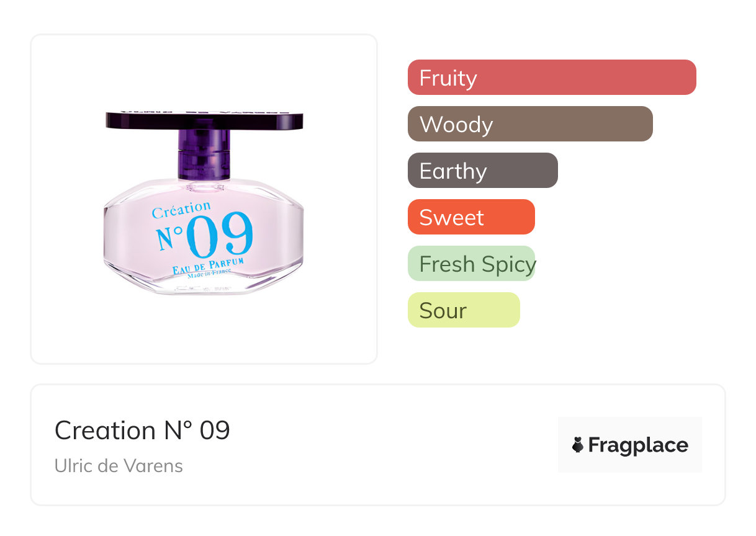
Task: Click the Fruity accord bar
Action: pyautogui.click(x=552, y=78)
